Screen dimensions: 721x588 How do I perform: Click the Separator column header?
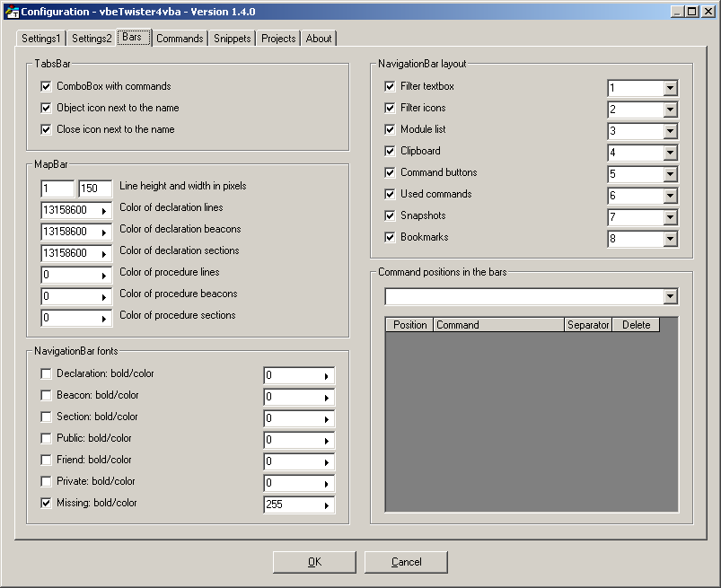[588, 325]
